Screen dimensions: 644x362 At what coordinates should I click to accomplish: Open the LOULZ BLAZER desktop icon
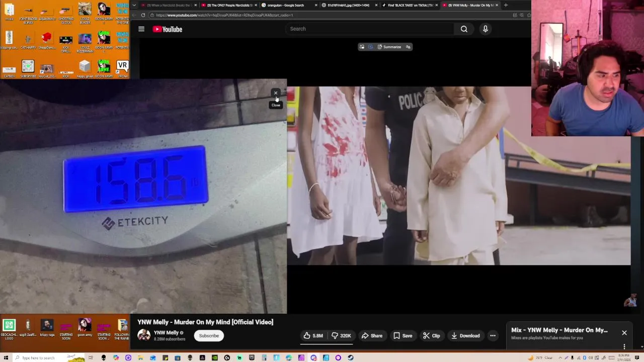[85, 14]
